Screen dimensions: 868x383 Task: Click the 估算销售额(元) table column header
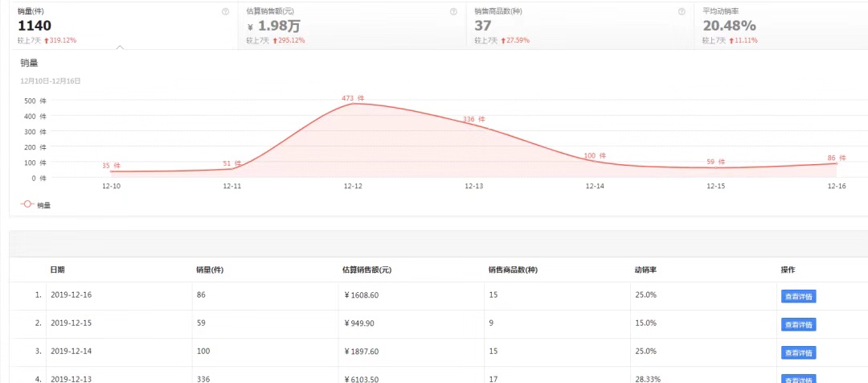click(x=367, y=270)
